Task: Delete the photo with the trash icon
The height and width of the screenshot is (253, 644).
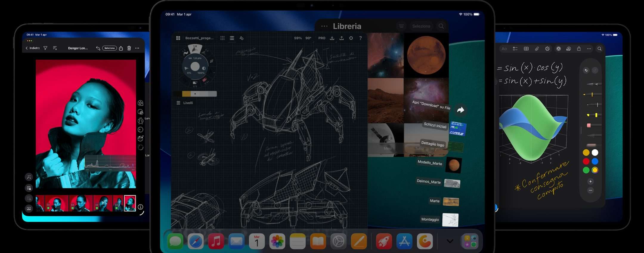Action: [129, 48]
